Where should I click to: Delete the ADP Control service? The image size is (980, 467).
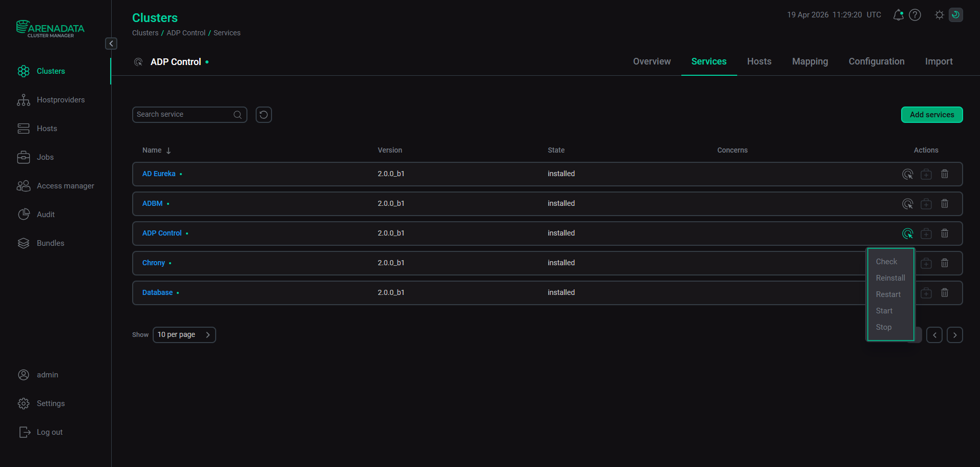tap(945, 233)
